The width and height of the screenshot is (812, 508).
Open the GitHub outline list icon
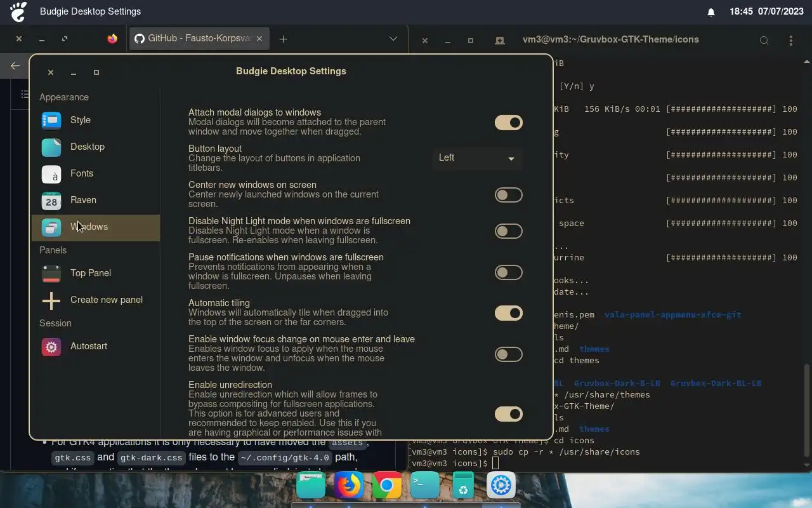click(x=24, y=94)
